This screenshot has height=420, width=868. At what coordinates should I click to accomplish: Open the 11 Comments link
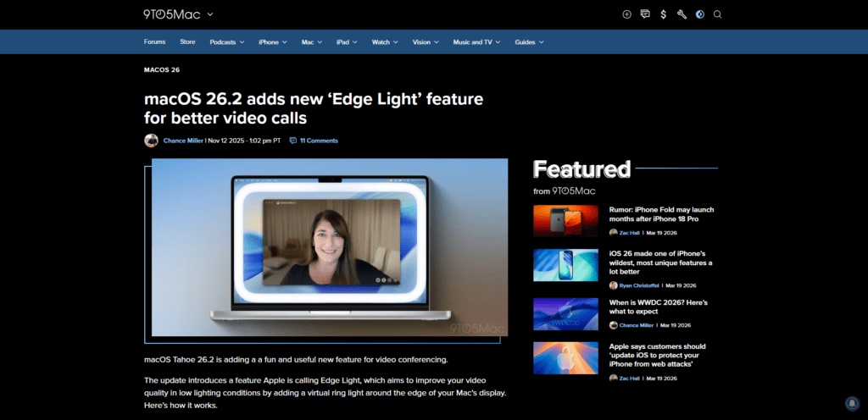point(319,141)
